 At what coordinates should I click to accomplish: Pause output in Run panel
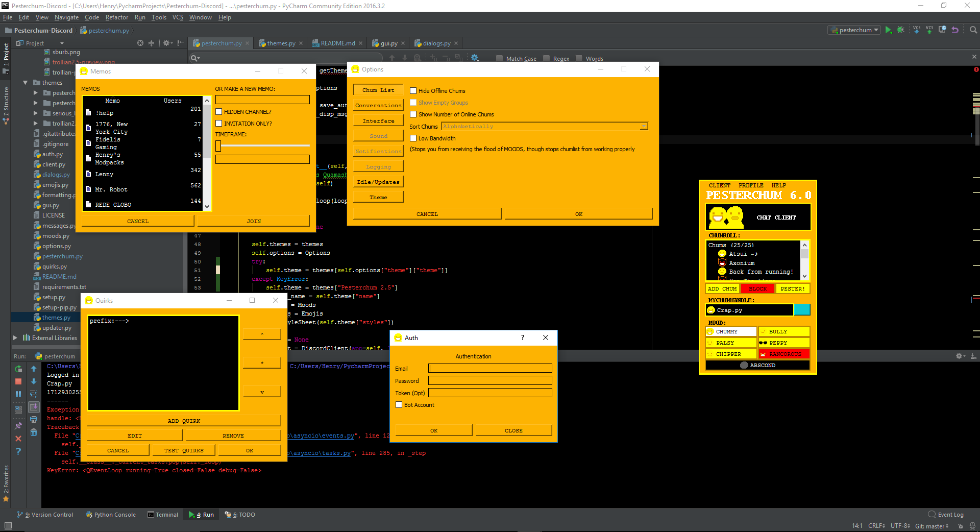coord(18,394)
